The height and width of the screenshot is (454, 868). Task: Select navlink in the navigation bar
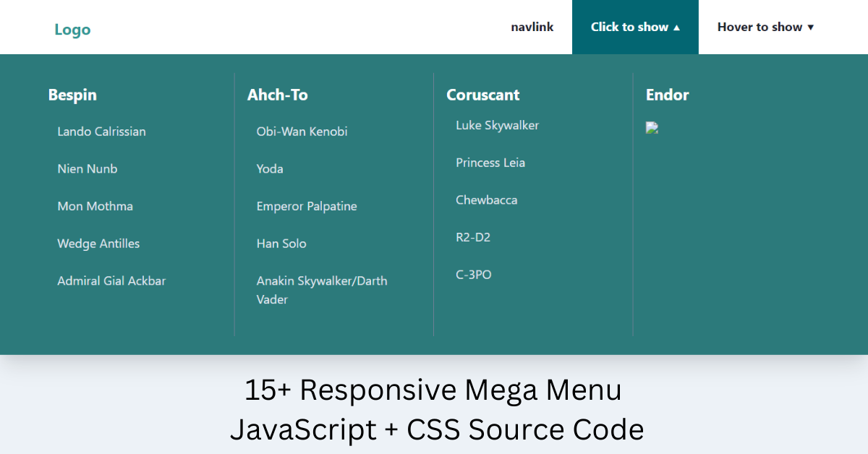[532, 27]
